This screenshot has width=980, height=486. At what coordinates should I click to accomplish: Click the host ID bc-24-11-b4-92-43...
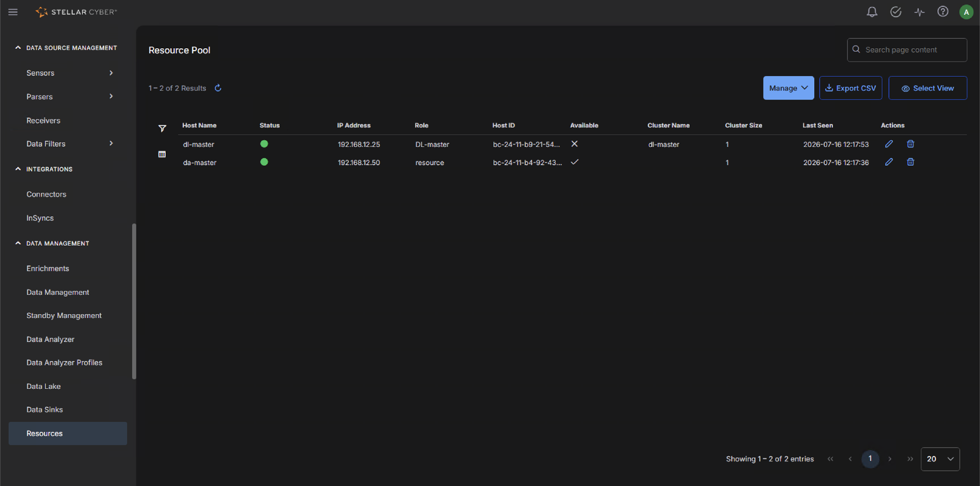tap(527, 162)
